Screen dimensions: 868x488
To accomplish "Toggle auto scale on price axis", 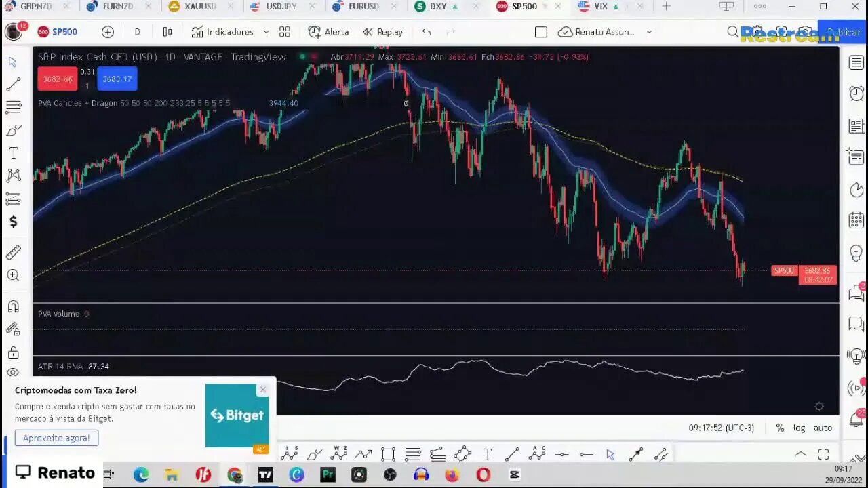I will tap(823, 428).
